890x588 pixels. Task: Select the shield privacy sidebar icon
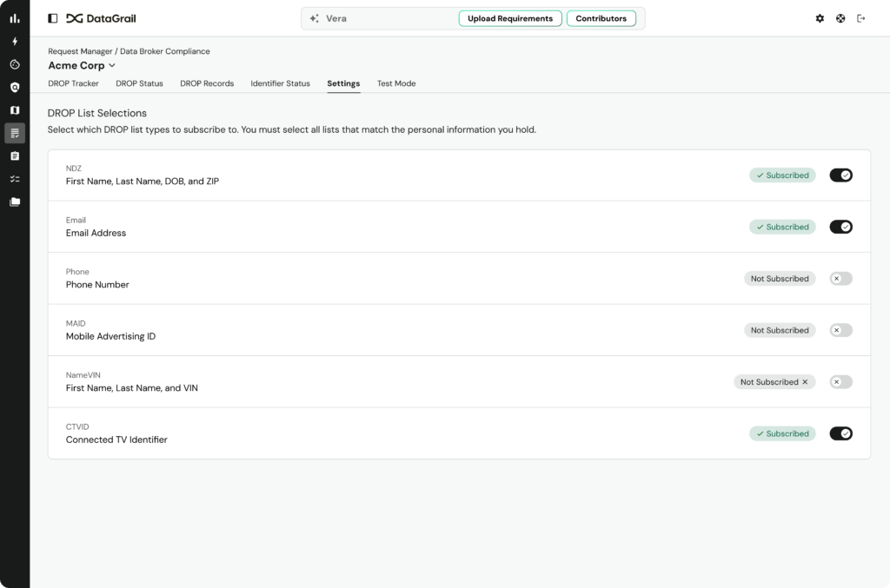coord(15,88)
